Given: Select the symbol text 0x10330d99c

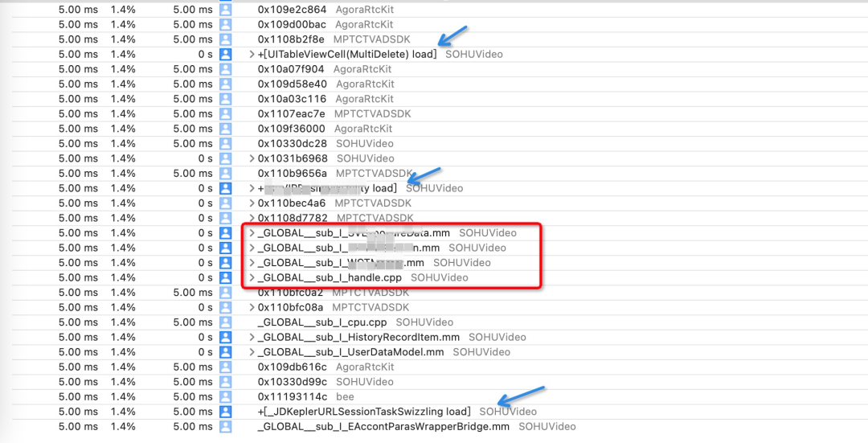Looking at the screenshot, I should (293, 382).
